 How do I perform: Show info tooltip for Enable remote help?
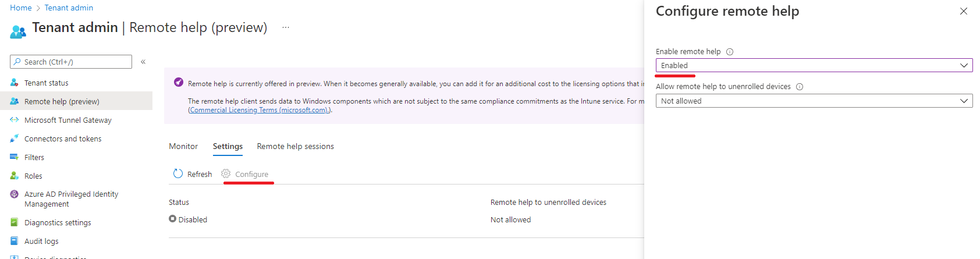click(x=730, y=52)
